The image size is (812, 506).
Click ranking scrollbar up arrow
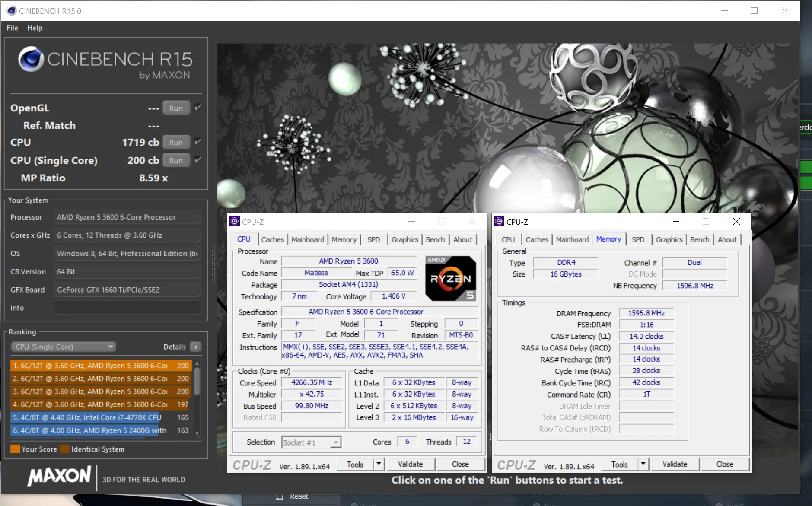(x=197, y=363)
